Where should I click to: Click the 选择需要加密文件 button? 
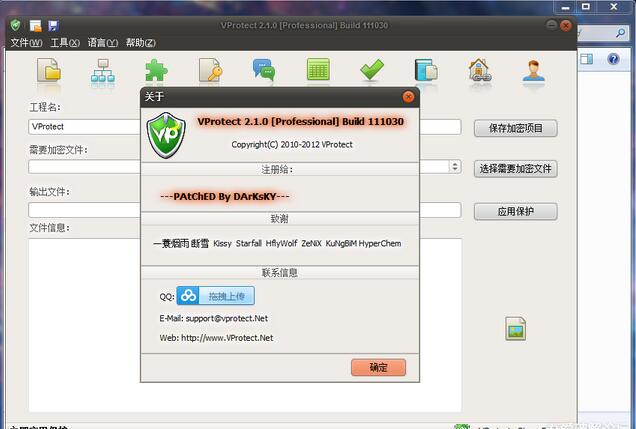coord(516,169)
